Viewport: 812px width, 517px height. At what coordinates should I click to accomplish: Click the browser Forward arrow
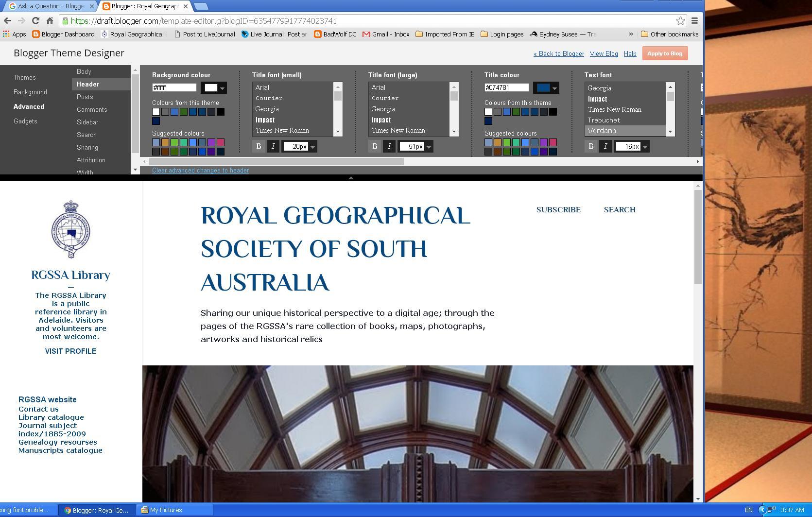point(21,21)
